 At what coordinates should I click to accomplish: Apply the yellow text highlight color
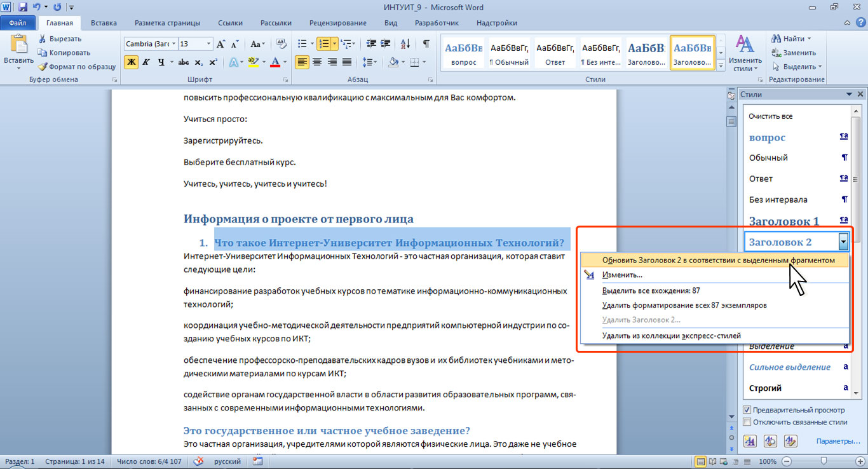[254, 62]
